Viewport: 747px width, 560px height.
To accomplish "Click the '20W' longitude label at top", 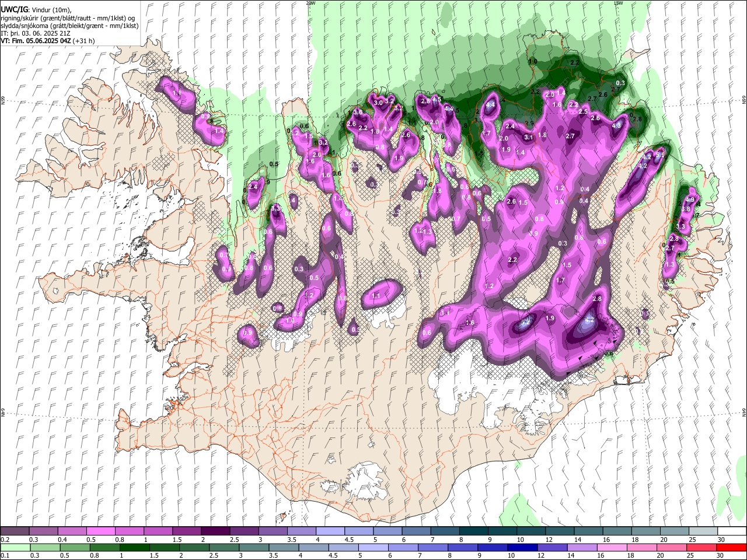I will click(x=310, y=3).
